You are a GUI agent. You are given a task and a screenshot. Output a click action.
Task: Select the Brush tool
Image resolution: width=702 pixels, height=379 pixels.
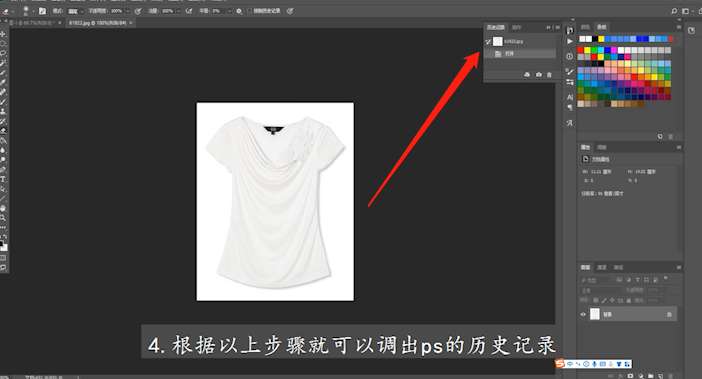coord(3,102)
